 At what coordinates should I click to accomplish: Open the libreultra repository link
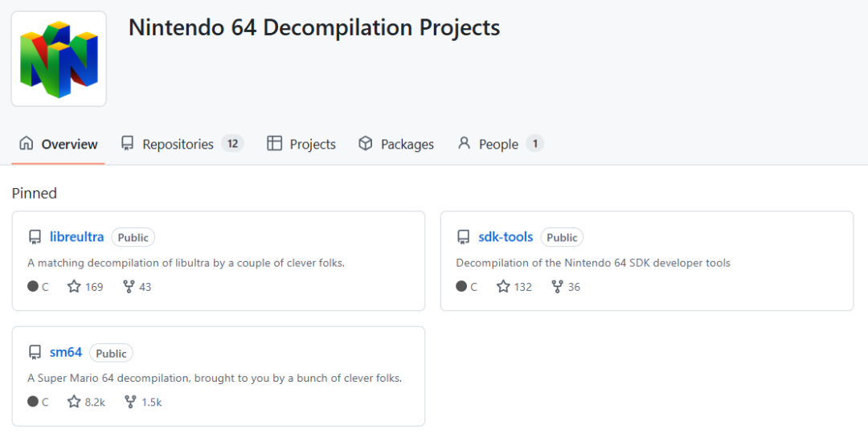pyautogui.click(x=76, y=237)
